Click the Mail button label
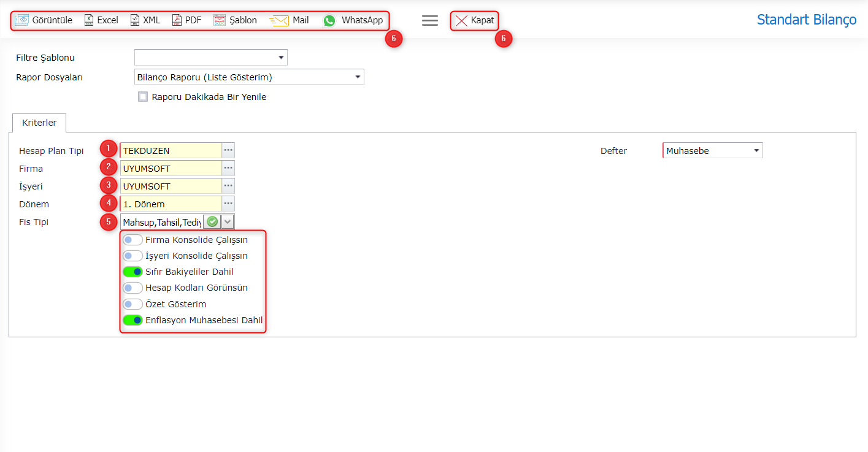Image resolution: width=868 pixels, height=452 pixels. 301,20
